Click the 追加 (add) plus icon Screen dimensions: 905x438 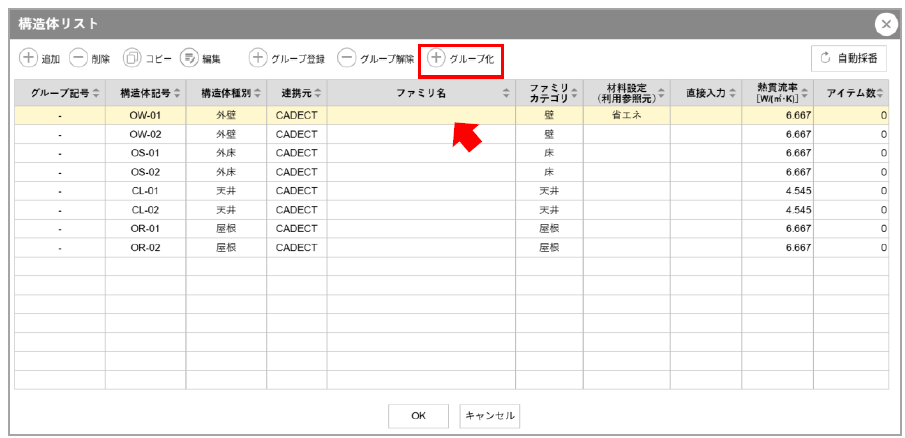point(28,59)
